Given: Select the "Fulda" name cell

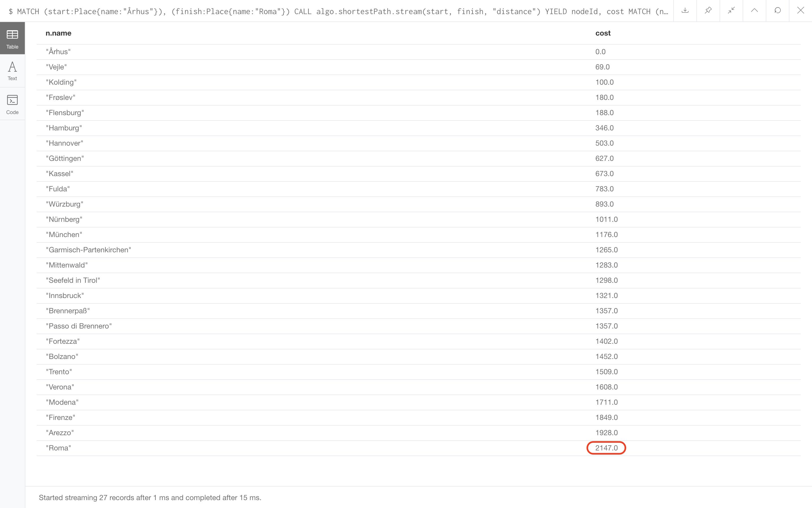Looking at the screenshot, I should [58, 189].
